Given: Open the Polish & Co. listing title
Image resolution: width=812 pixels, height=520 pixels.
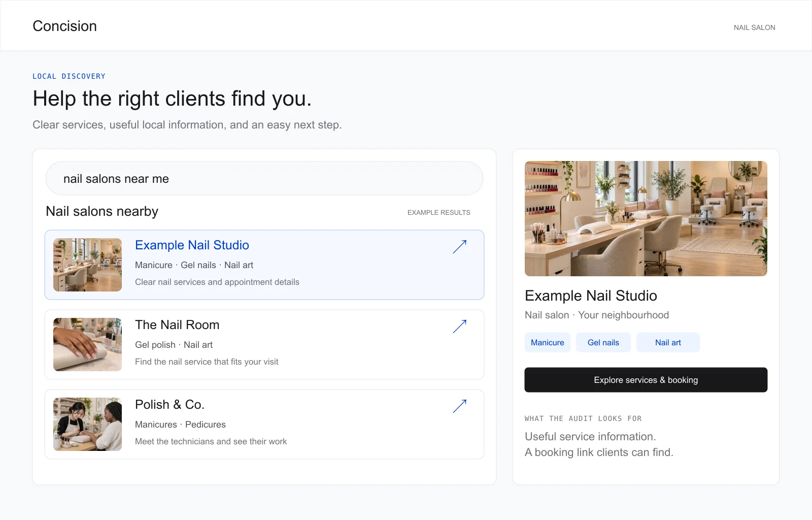Looking at the screenshot, I should pos(170,405).
